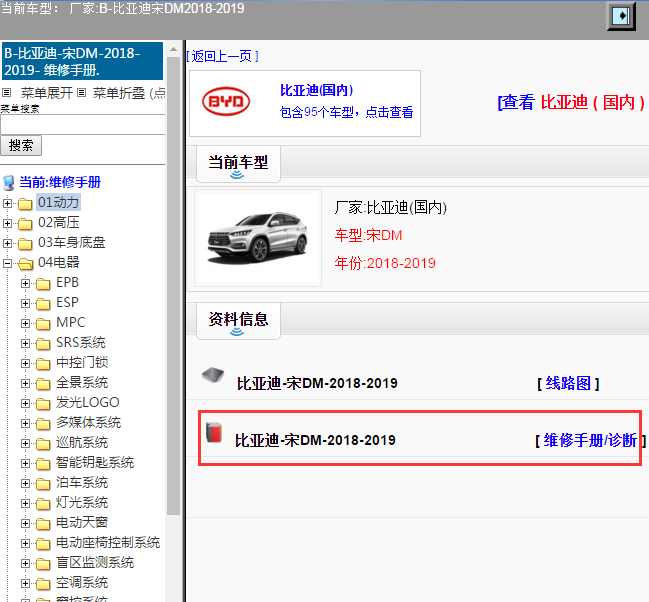Click the 智能钥匙系统 folder icon
The width and height of the screenshot is (649, 602).
pos(43,463)
